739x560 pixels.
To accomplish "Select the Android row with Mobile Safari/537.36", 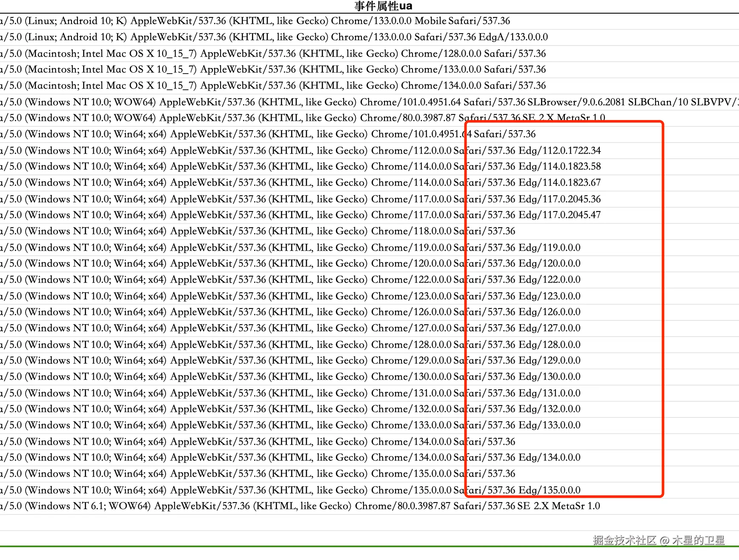I will click(255, 21).
